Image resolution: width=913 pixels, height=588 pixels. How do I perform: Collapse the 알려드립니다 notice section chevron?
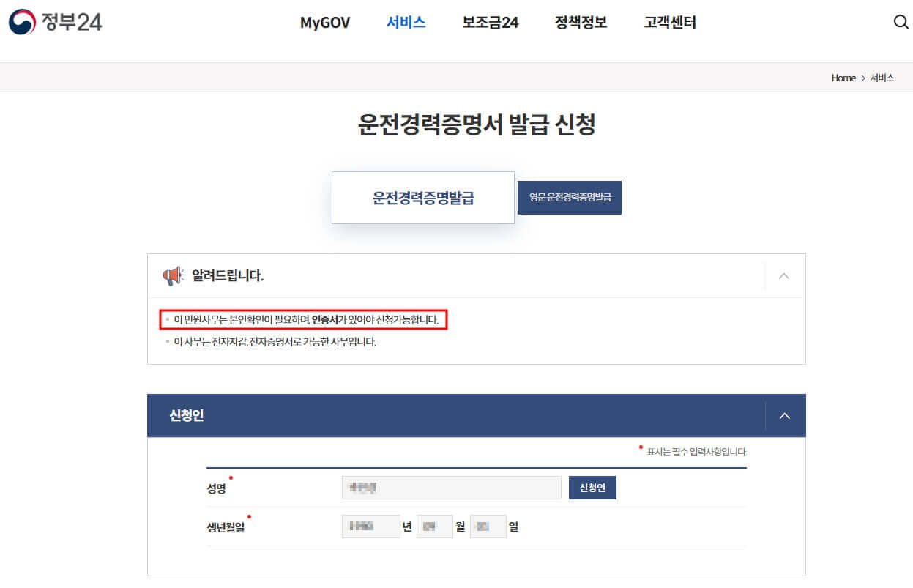[x=783, y=276]
